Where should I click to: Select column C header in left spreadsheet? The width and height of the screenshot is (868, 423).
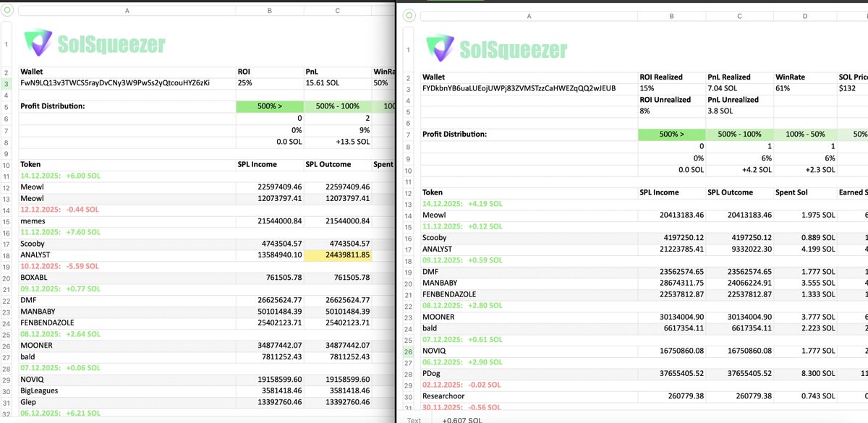pyautogui.click(x=338, y=10)
